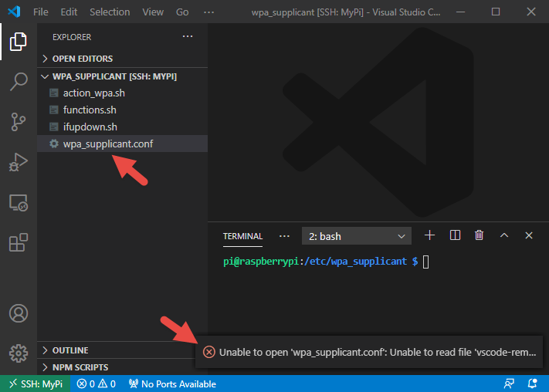Open the Run and Debug view
The image size is (549, 392).
pos(19,162)
